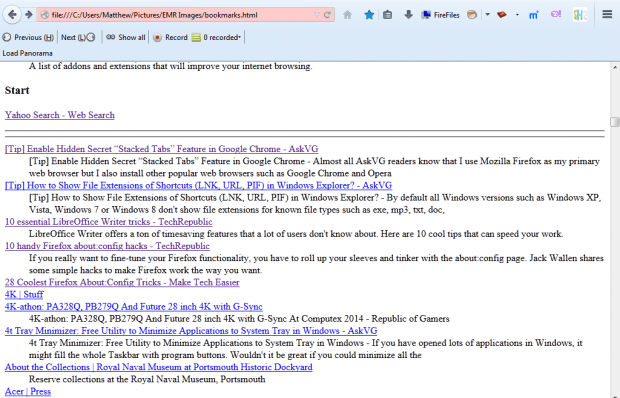This screenshot has width=620, height=398.
Task: Open the 4t Tray Minimizer link
Action: [x=191, y=331]
